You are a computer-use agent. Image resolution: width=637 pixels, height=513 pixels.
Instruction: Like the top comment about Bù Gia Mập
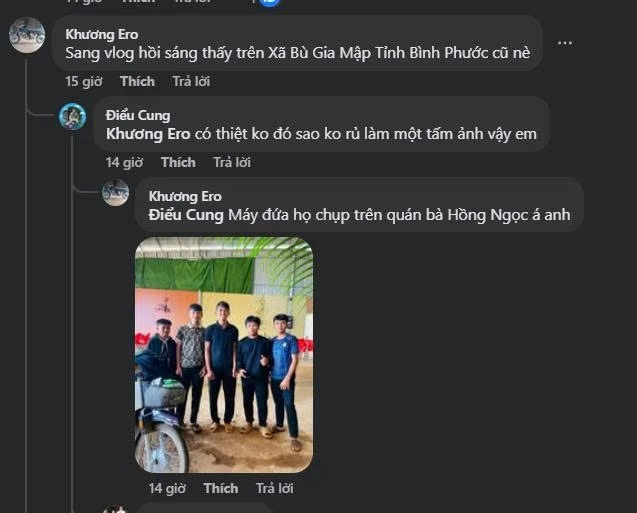[x=137, y=81]
